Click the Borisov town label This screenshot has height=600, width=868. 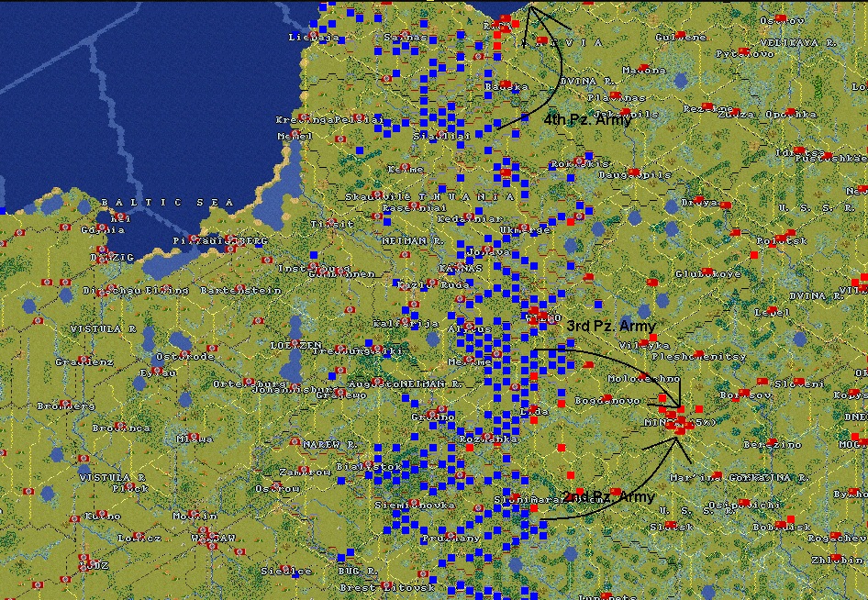click(746, 394)
